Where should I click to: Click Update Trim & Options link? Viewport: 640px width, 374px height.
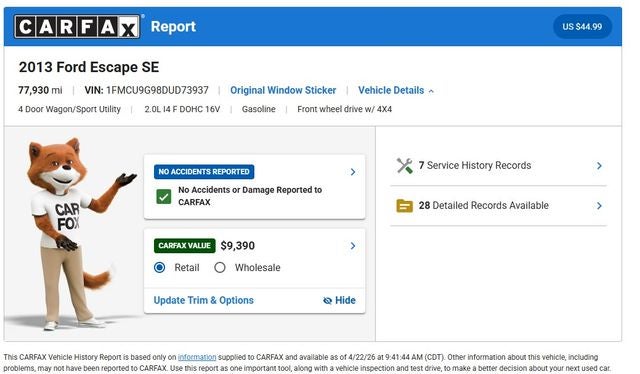[x=204, y=301]
